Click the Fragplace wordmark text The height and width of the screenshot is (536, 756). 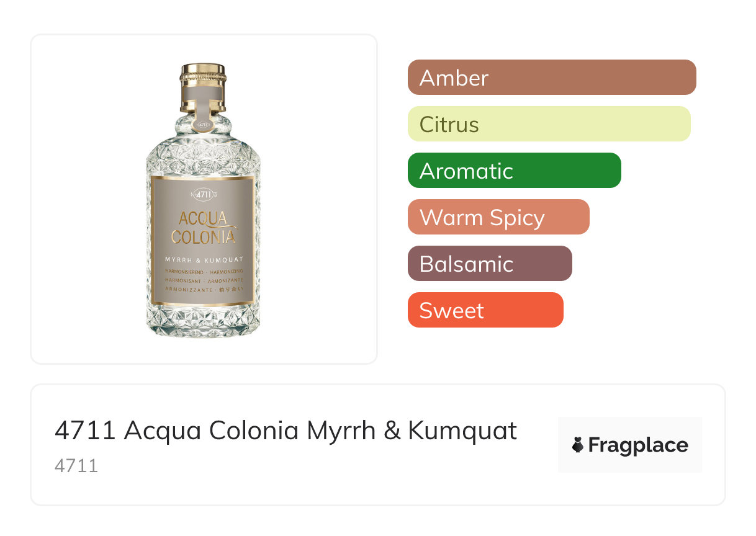tap(638, 445)
